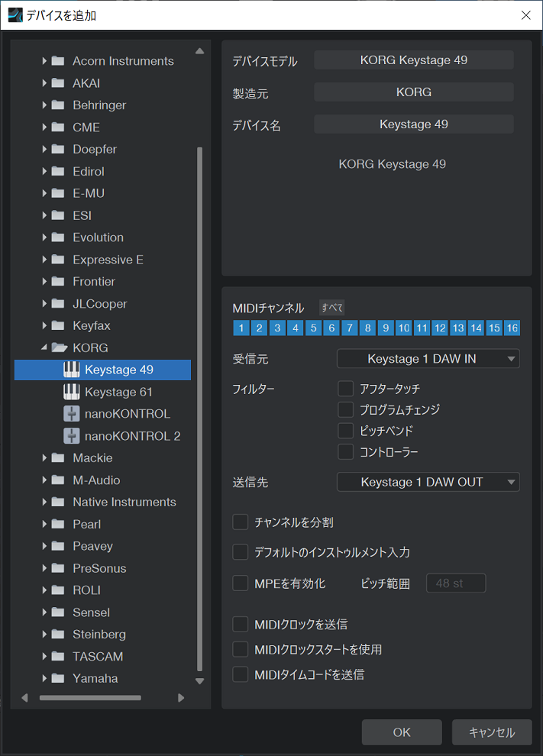The height and width of the screenshot is (756, 543).
Task: Confirm with the OK button
Action: click(402, 732)
